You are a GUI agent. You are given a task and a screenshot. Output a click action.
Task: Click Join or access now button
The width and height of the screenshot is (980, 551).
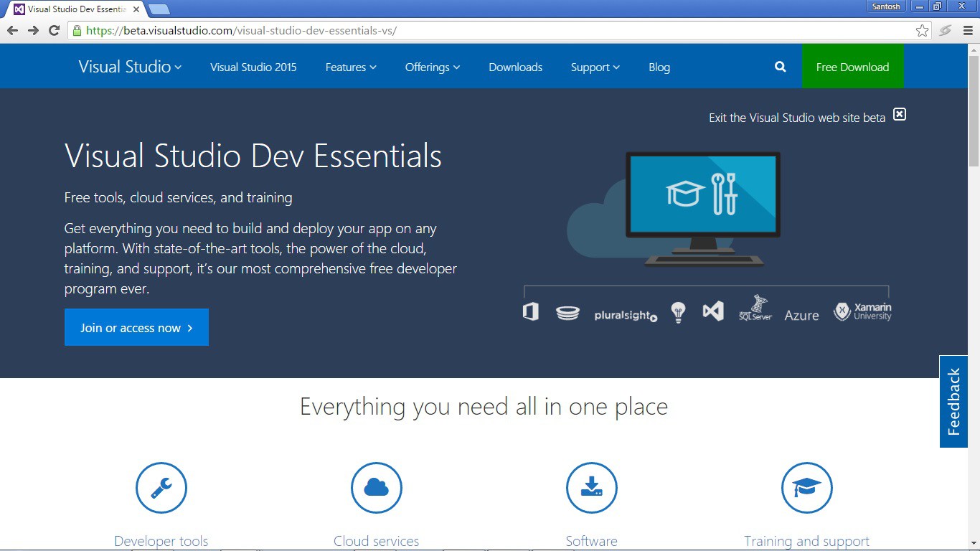point(136,327)
